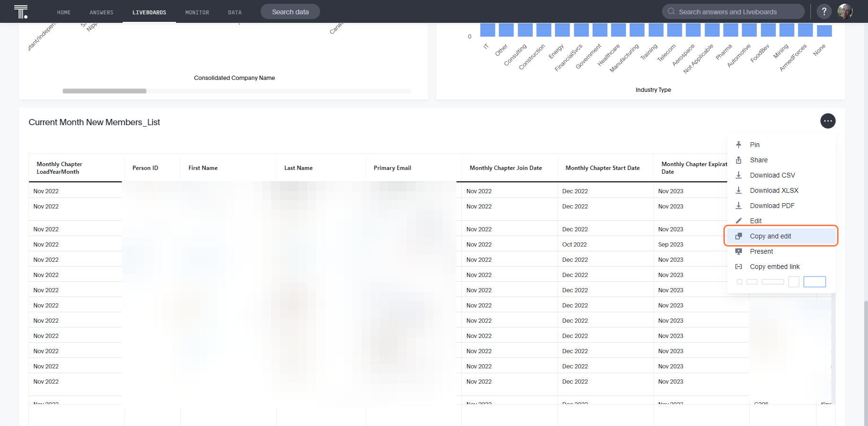Select Download PDF option
The width and height of the screenshot is (868, 426).
781,206
